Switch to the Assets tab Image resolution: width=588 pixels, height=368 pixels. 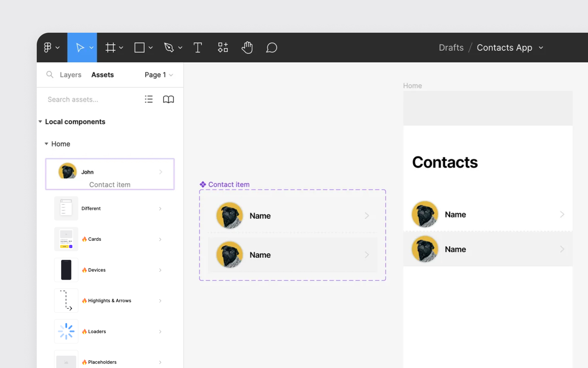tap(102, 75)
